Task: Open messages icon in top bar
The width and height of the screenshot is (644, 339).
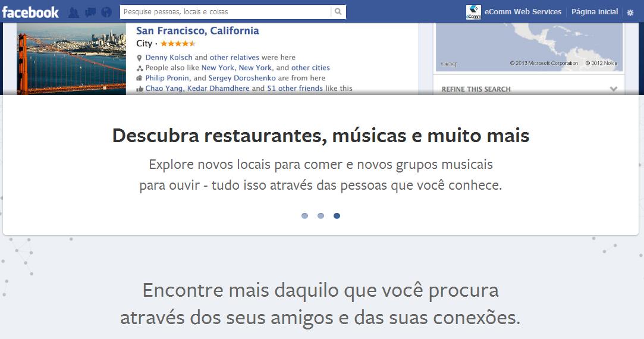Action: tap(90, 12)
